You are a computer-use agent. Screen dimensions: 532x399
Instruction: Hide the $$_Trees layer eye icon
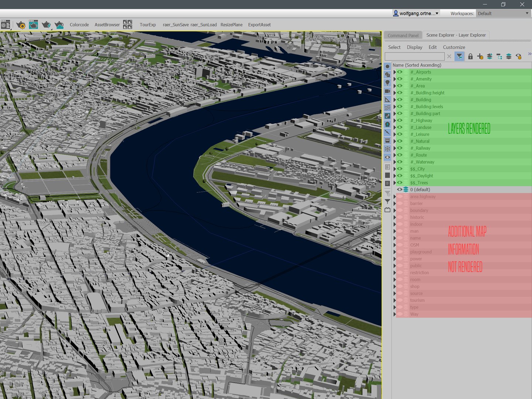click(400, 183)
